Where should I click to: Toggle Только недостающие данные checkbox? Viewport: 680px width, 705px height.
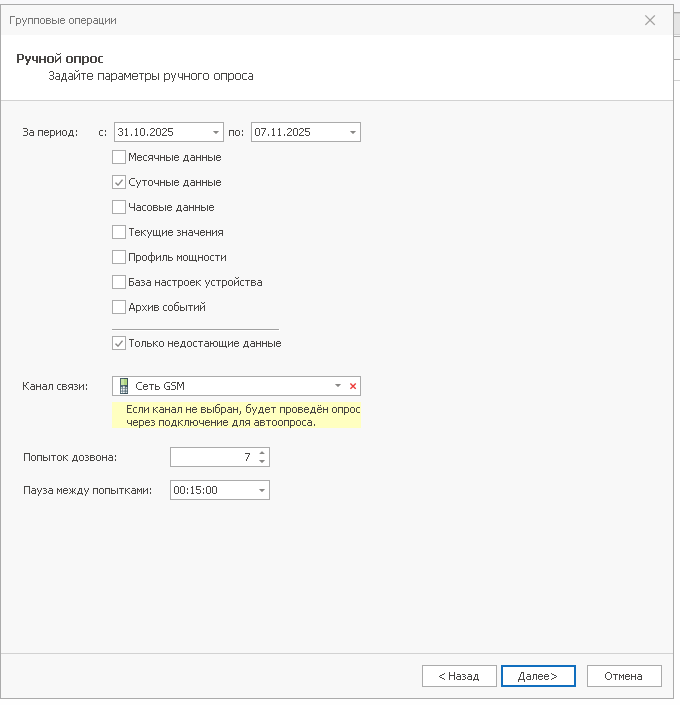click(x=119, y=343)
